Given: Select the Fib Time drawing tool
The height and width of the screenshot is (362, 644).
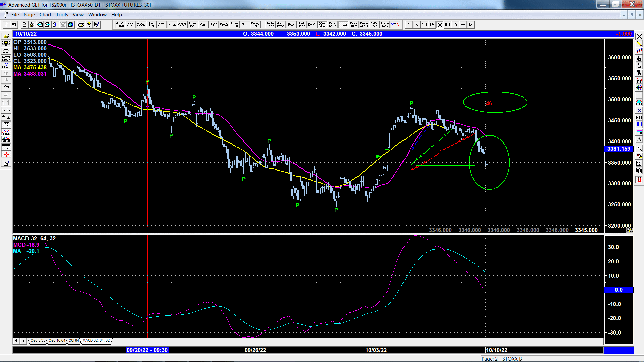Looking at the screenshot, I should coord(639,73).
